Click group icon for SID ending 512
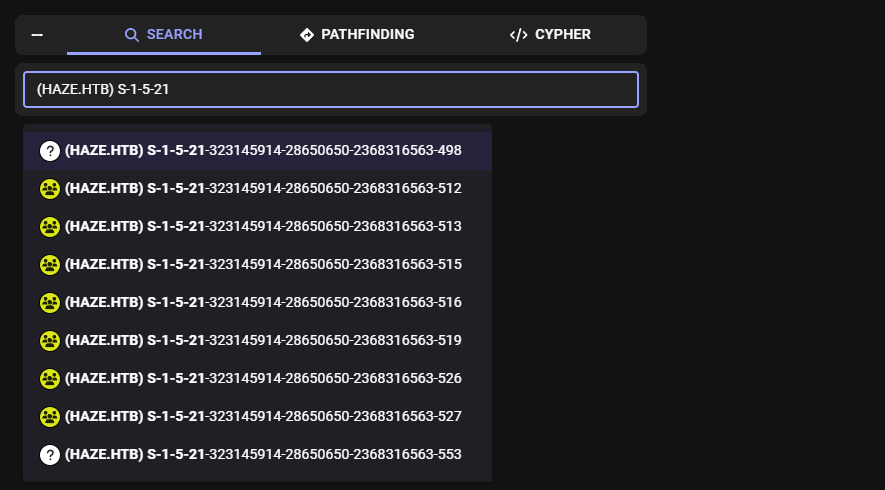The height and width of the screenshot is (490, 885). tap(50, 189)
